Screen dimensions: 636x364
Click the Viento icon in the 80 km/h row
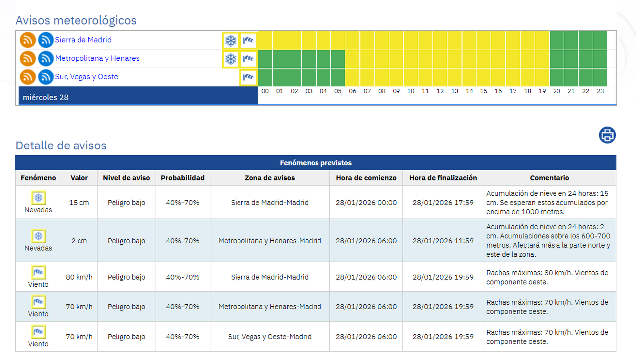pyautogui.click(x=38, y=272)
